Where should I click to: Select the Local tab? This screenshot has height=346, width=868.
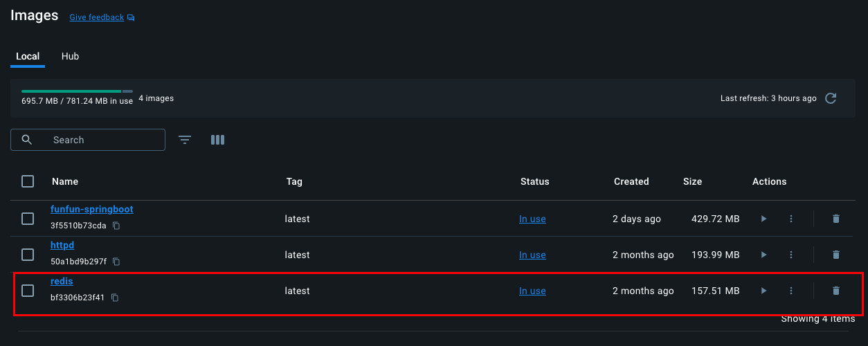[x=28, y=56]
